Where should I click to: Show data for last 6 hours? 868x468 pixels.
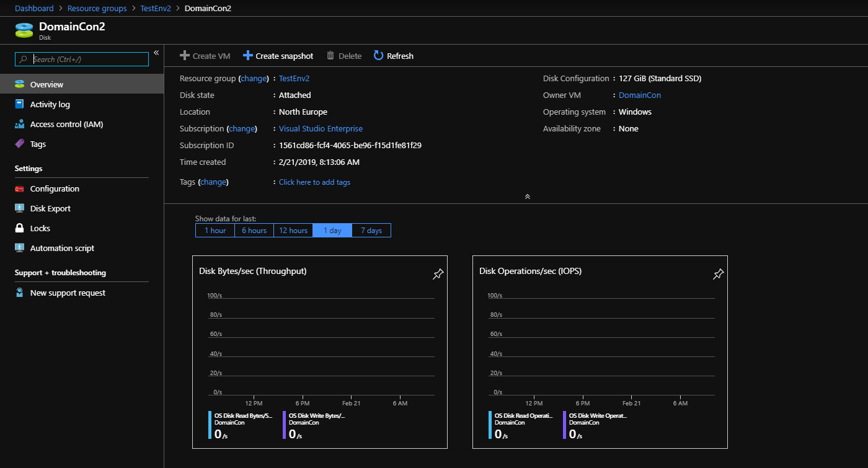tap(254, 231)
